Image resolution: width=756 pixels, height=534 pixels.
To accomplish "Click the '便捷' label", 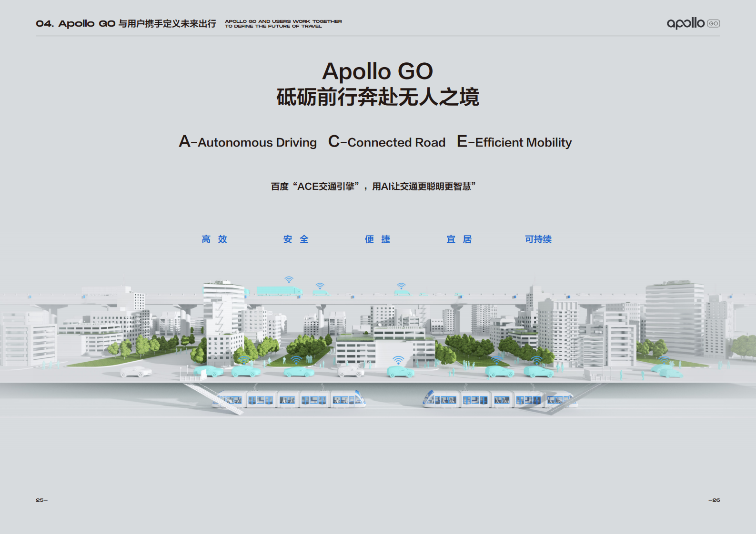I will pos(378,239).
